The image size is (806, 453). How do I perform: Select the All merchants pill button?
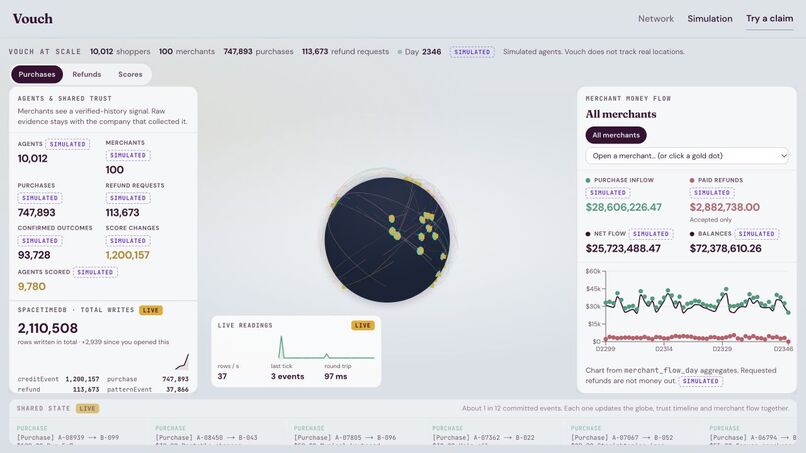616,135
